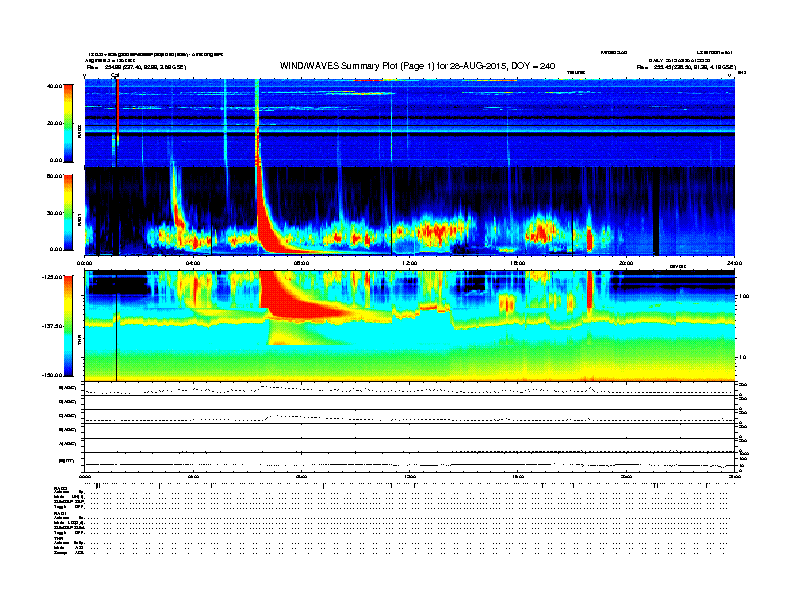Click the vertical TNR panel axis label
Screen dimensions: 792x612
pyautogui.click(x=79, y=342)
